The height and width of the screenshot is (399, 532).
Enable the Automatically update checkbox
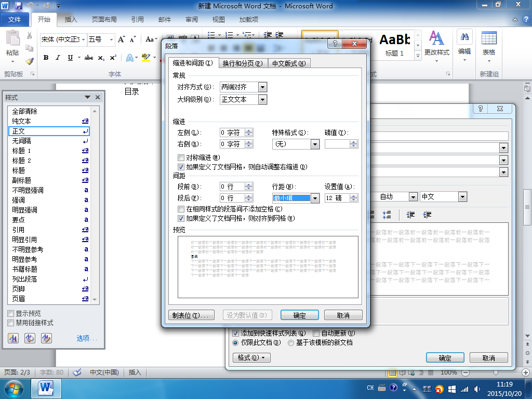pyautogui.click(x=316, y=333)
